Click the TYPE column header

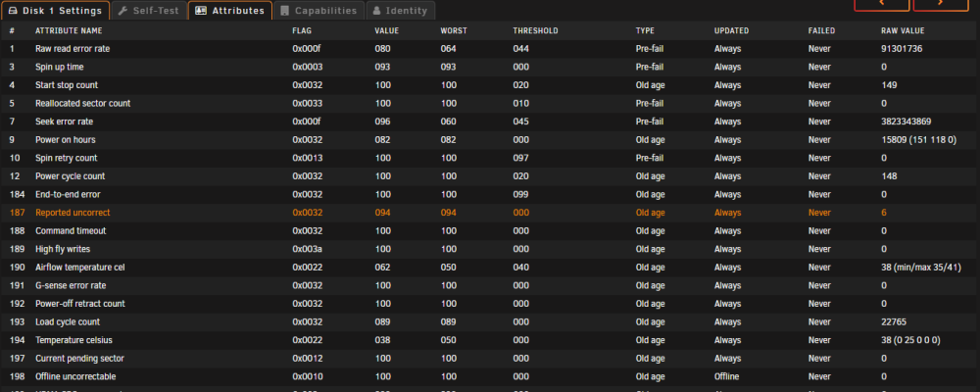point(645,30)
